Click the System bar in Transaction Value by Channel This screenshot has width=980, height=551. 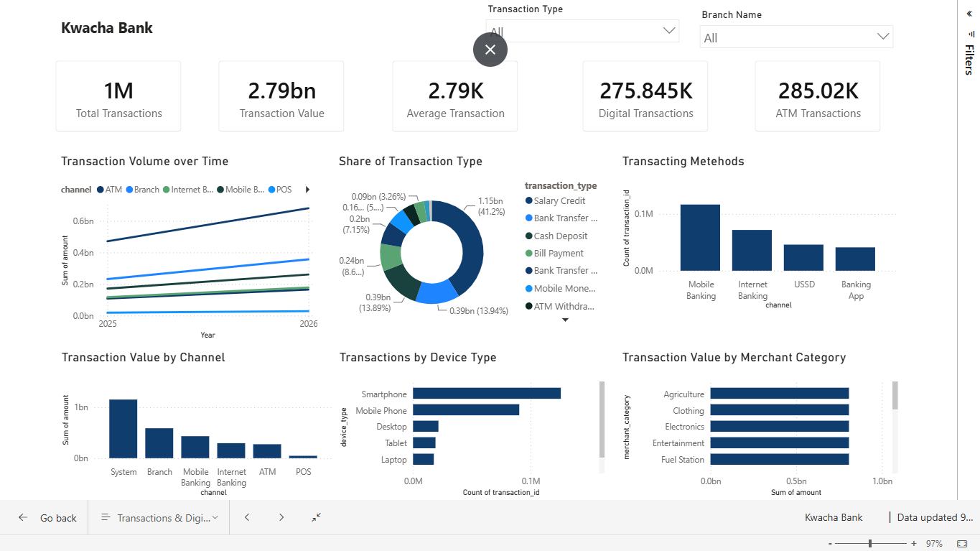point(123,429)
